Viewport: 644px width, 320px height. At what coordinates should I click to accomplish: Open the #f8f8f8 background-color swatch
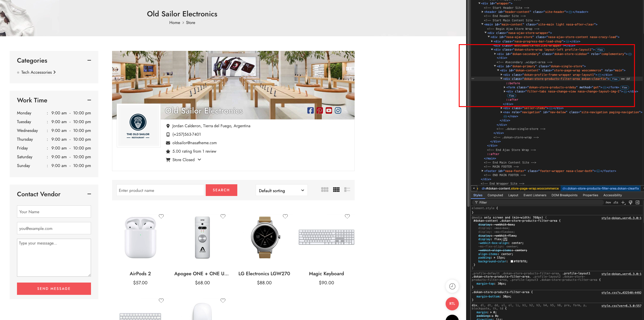point(512,261)
